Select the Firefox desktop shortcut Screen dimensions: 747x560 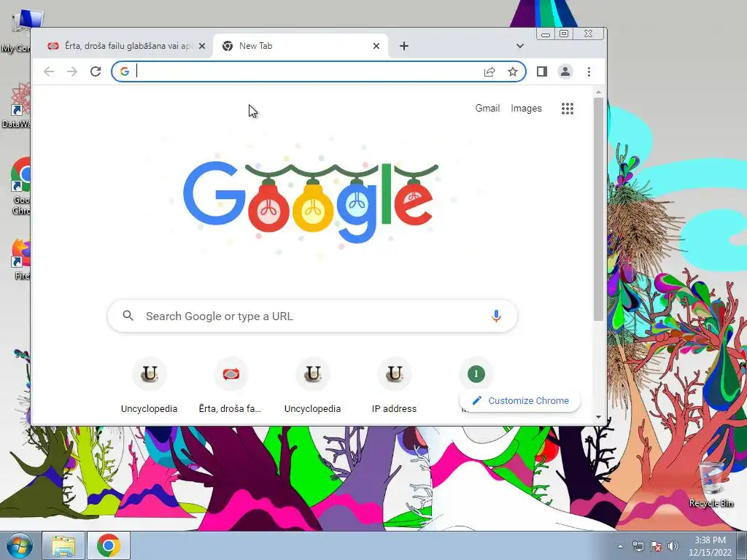click(20, 259)
